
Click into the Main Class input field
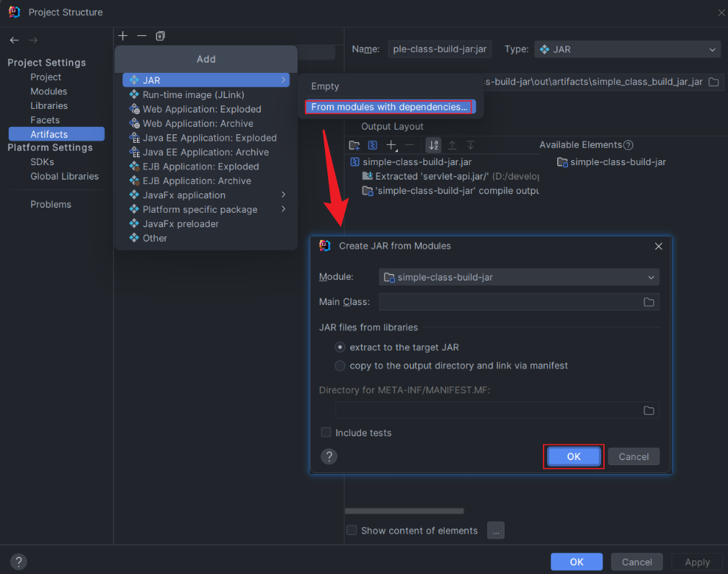[x=508, y=302]
